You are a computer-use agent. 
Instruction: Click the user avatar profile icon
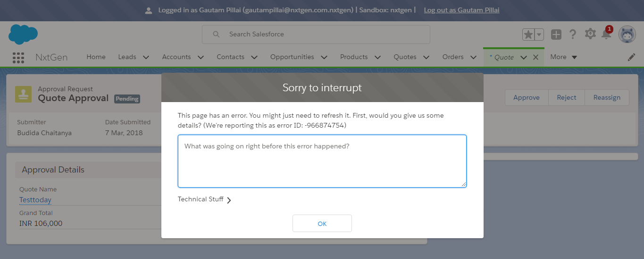[627, 35]
